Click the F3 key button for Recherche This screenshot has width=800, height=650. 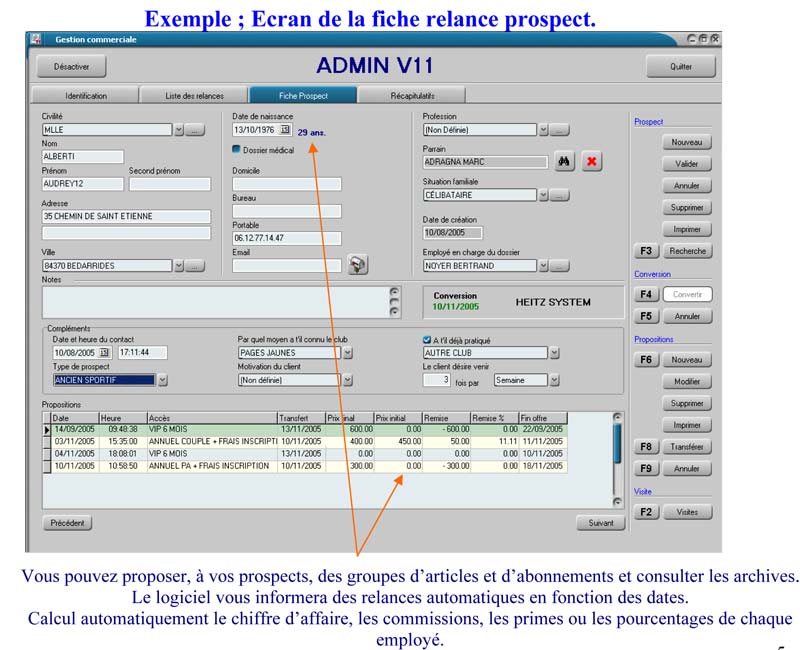pos(646,251)
